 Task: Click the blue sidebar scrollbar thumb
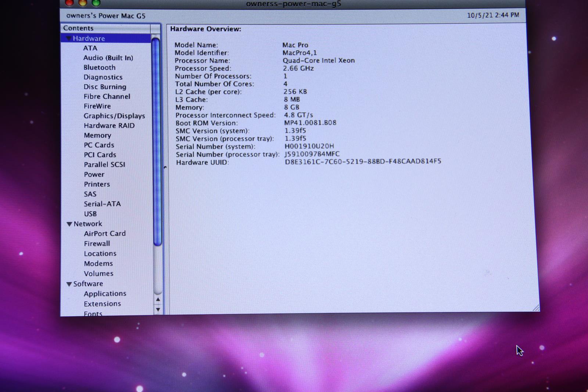(157, 142)
